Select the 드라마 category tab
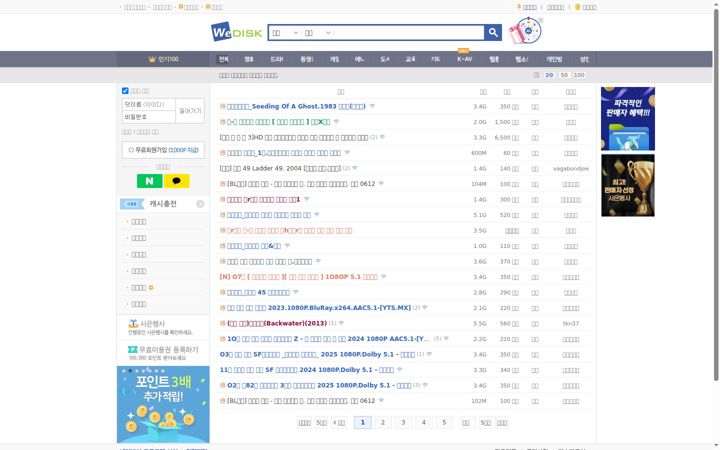Viewport: 720px width, 450px height. coord(276,59)
